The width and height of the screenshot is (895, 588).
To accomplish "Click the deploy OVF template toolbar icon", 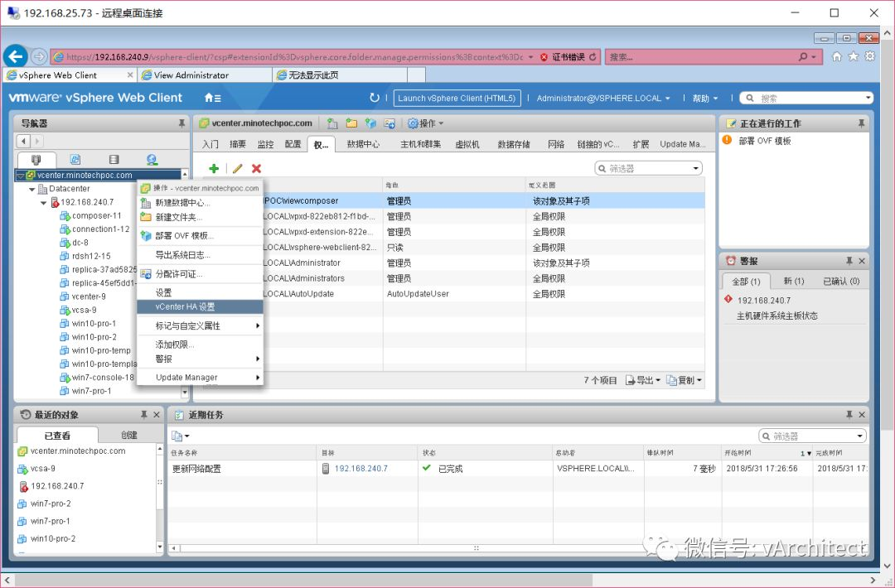I will [371, 123].
